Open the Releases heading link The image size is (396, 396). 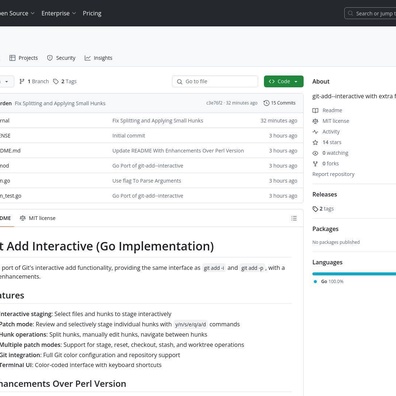(325, 194)
